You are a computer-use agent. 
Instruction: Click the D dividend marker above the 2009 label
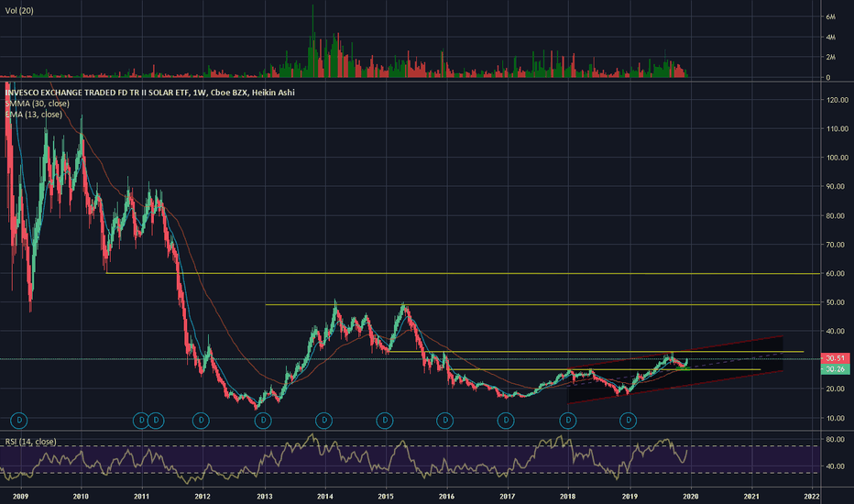click(x=19, y=420)
